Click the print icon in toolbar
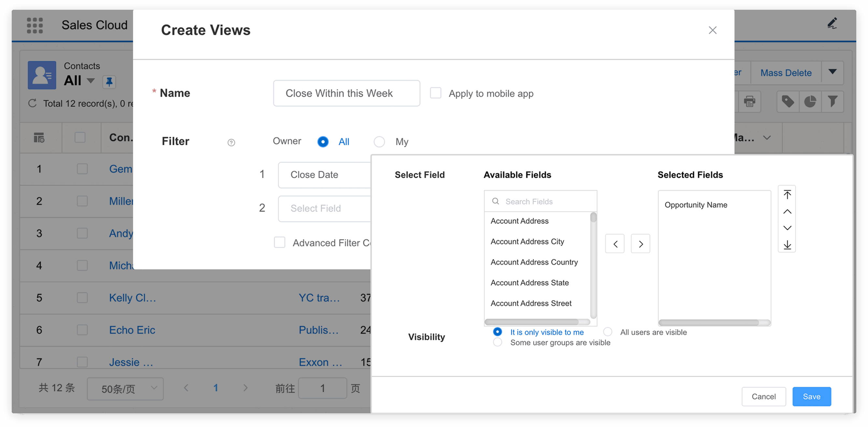Screen dimensions: 868x427 749,101
